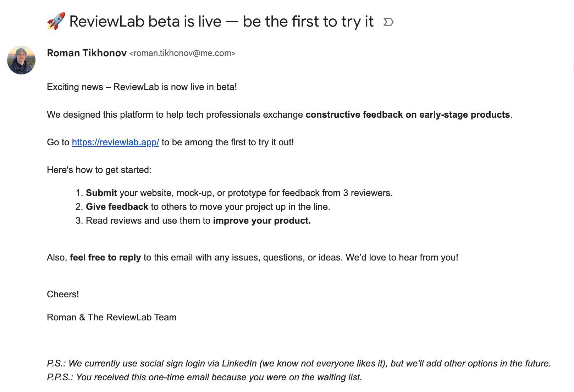Click the bold "constructive feedback on early-stage products" text
The height and width of the screenshot is (392, 574).
pyautogui.click(x=408, y=115)
